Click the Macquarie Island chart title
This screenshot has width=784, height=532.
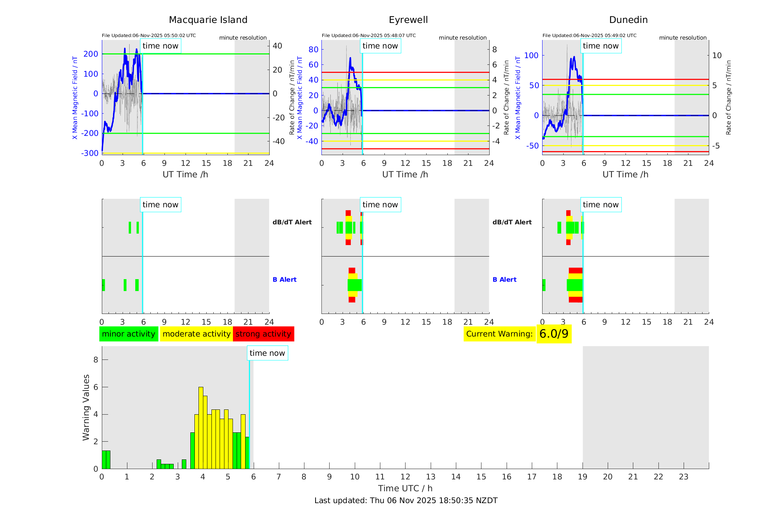tap(208, 20)
